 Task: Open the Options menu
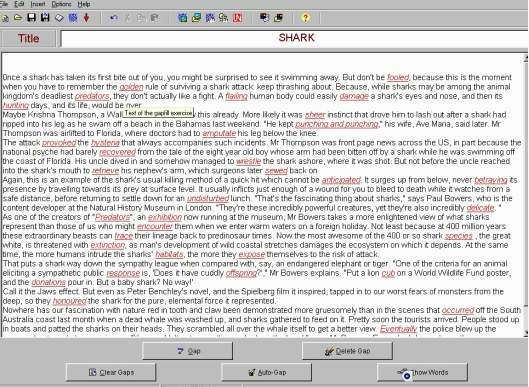click(x=61, y=4)
